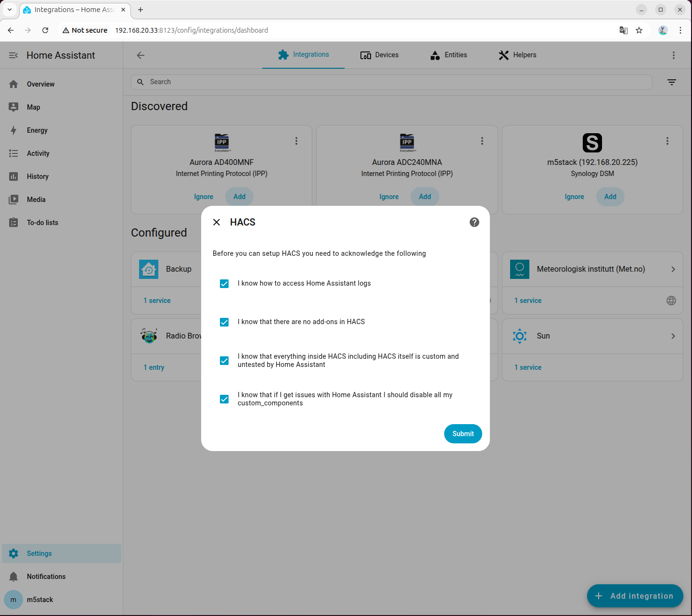
Task: Uncheck 'I know how to access logs'
Action: (x=224, y=284)
